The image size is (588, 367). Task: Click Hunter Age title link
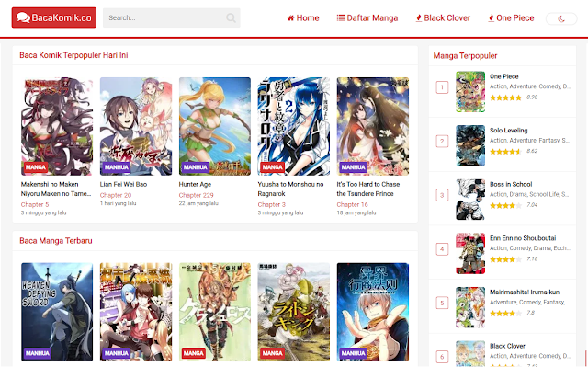[x=195, y=184]
